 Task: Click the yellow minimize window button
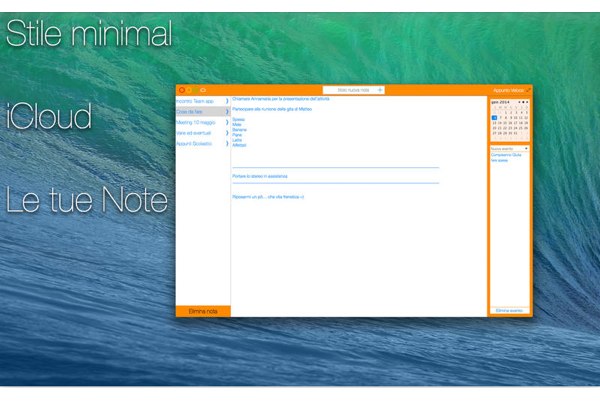189,90
